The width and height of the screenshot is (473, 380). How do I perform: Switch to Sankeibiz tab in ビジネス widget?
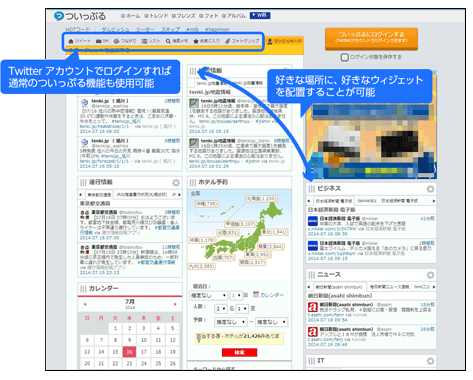coord(367,201)
